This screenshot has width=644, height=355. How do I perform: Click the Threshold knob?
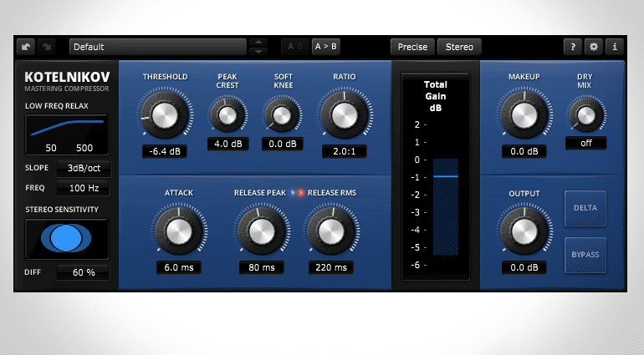coord(165,115)
